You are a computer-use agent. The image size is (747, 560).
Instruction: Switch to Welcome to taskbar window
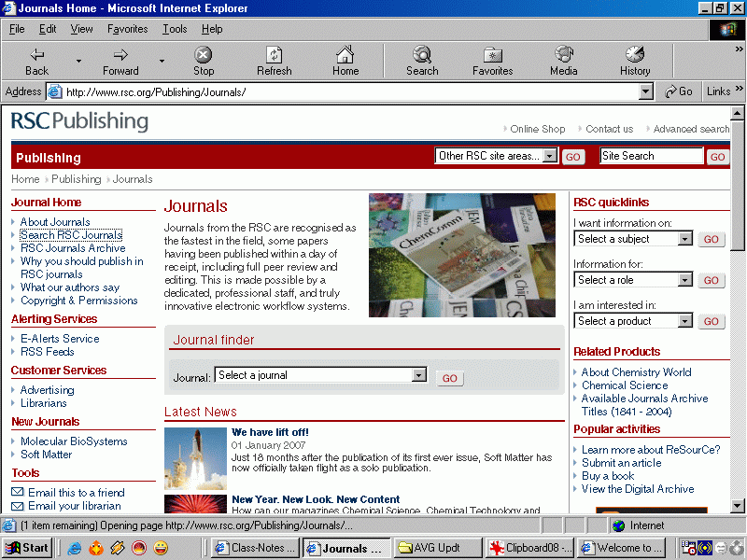(x=621, y=548)
